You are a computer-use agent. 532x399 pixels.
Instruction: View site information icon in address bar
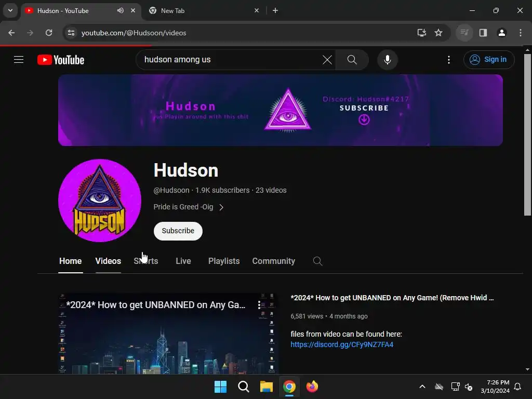[x=71, y=33]
